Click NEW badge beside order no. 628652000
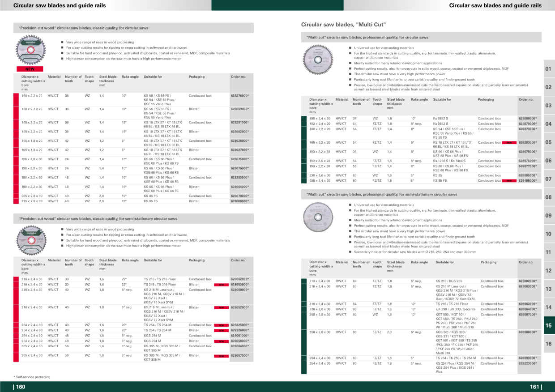 pyautogui.click(x=221, y=307)
